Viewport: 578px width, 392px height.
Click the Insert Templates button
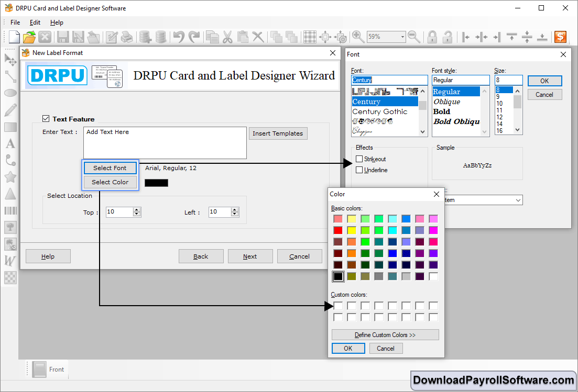278,133
